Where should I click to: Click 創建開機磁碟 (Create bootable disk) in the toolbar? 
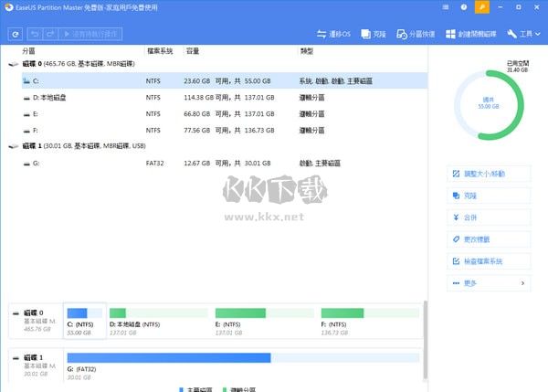(472, 34)
